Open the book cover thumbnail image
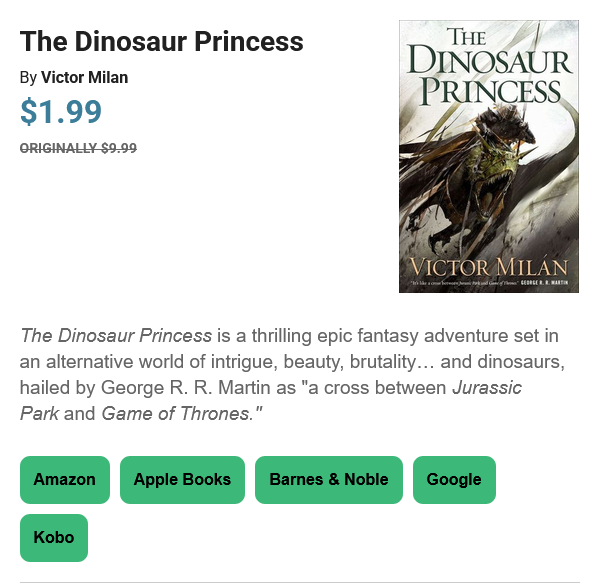This screenshot has height=585, width=600. [x=489, y=156]
